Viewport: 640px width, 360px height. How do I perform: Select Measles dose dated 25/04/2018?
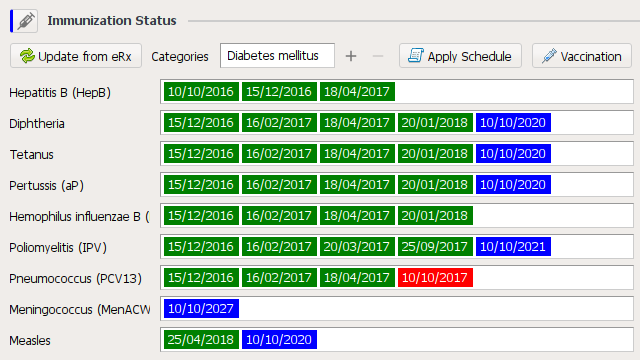(x=201, y=340)
